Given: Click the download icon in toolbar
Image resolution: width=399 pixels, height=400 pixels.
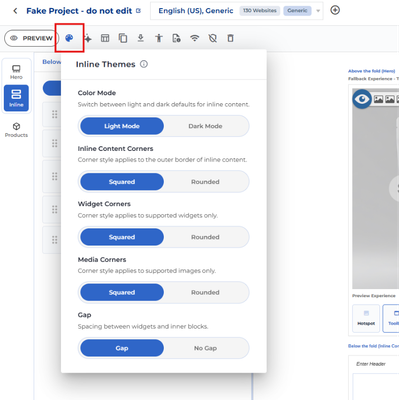Looking at the screenshot, I should 141,38.
